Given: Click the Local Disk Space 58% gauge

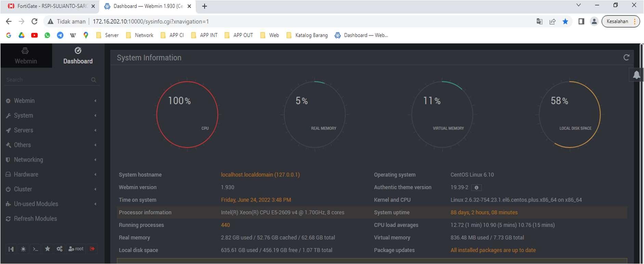Looking at the screenshot, I should (570, 114).
